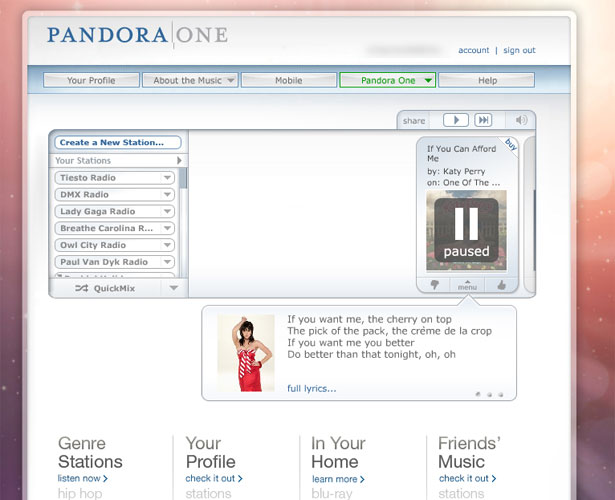This screenshot has height=500, width=615.
Task: Open Tiesto Radio dropdown arrow
Action: pos(167,178)
